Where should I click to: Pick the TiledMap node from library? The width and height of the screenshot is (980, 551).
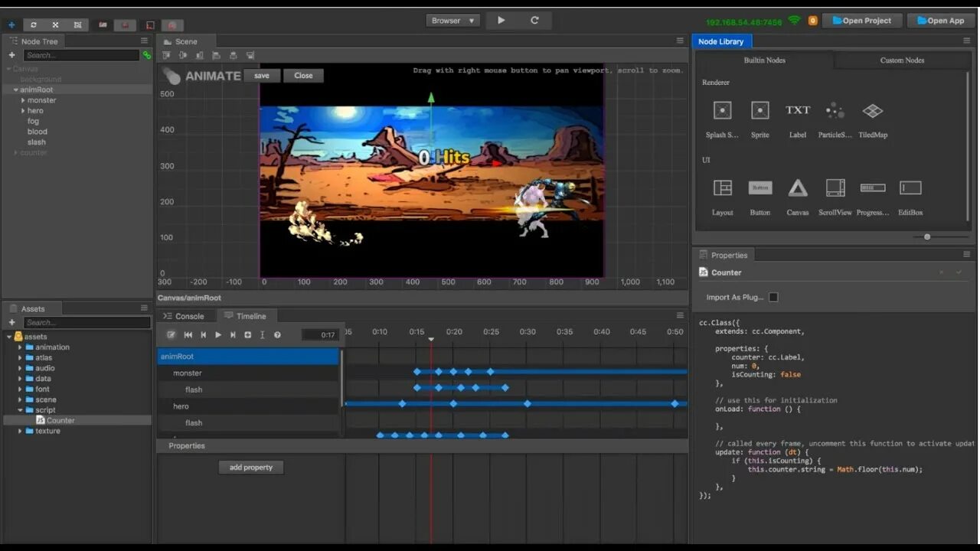tap(872, 111)
